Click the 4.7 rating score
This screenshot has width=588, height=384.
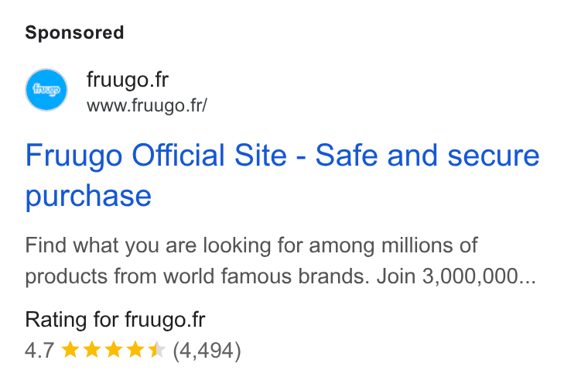(39, 351)
